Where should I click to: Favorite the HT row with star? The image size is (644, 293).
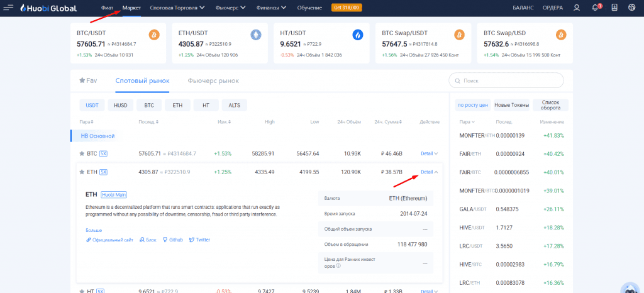pyautogui.click(x=82, y=291)
